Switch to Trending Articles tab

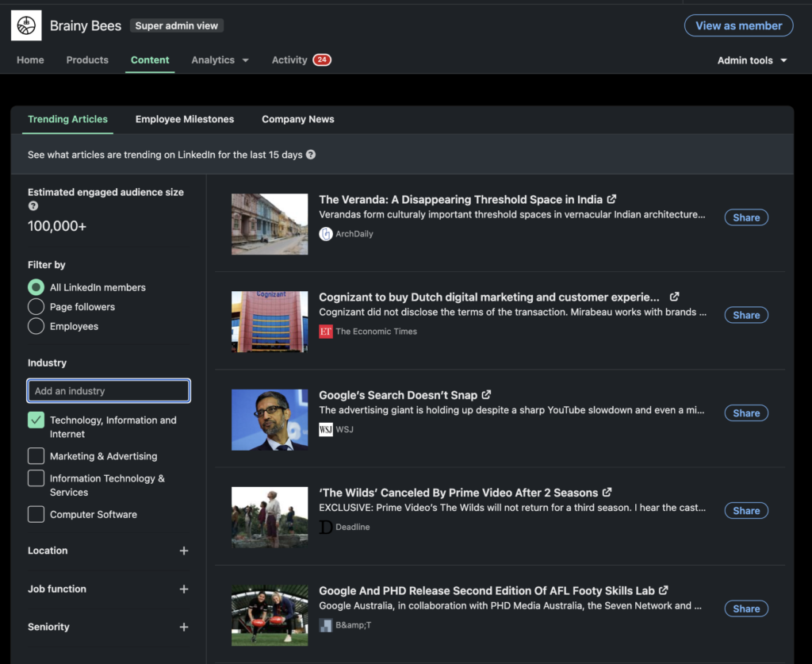point(68,119)
